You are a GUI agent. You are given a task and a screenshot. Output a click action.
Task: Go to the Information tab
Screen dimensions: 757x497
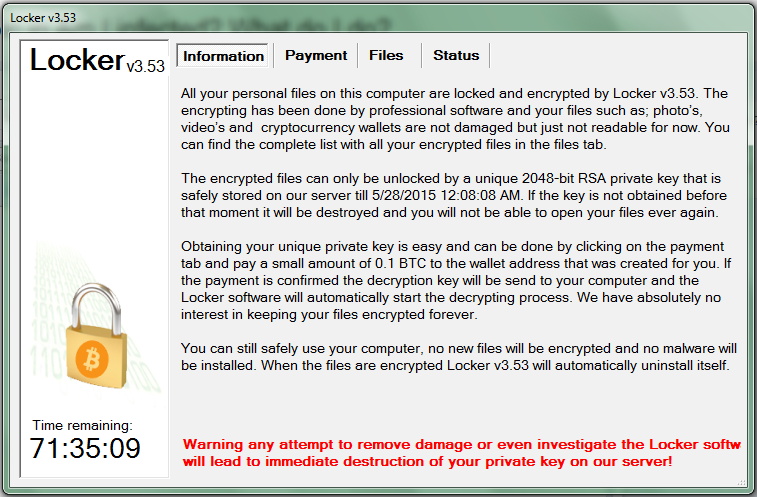point(223,56)
